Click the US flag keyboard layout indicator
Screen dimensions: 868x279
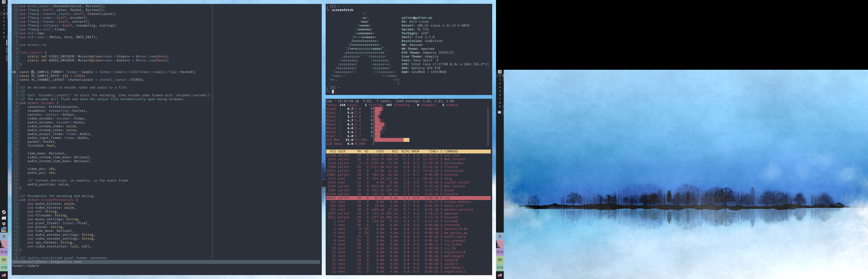(x=4, y=275)
